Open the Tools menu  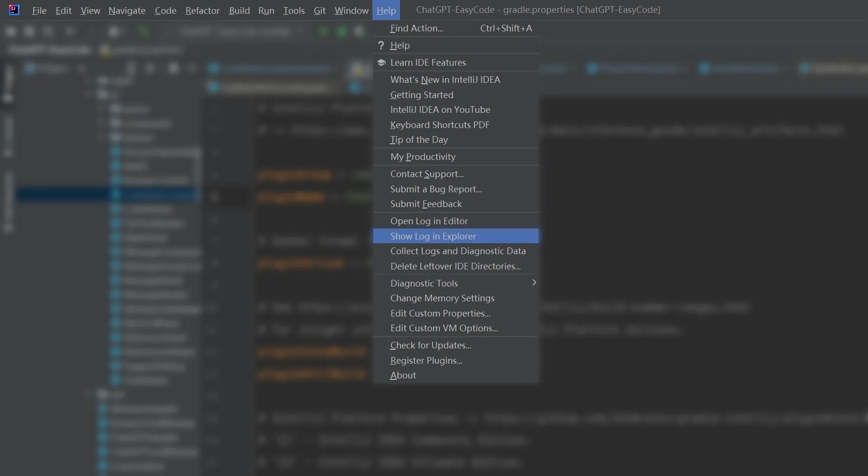pos(293,10)
